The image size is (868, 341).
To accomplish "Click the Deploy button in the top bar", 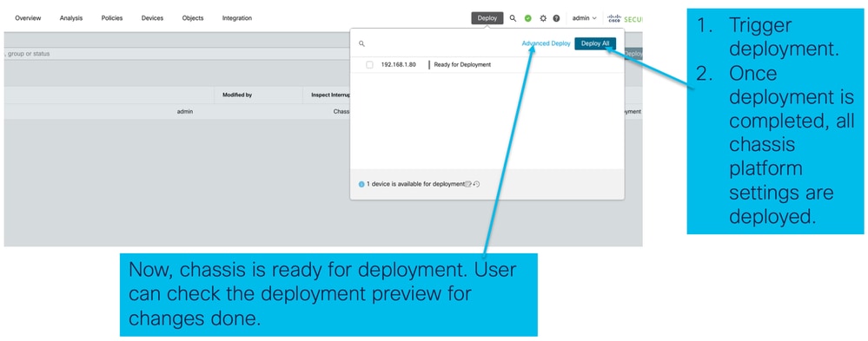I will click(487, 18).
